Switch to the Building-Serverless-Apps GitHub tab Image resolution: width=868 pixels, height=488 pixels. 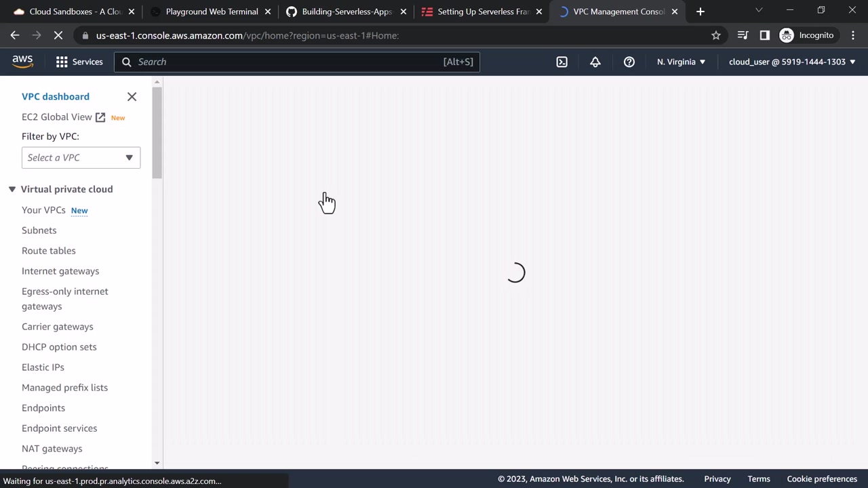(346, 12)
